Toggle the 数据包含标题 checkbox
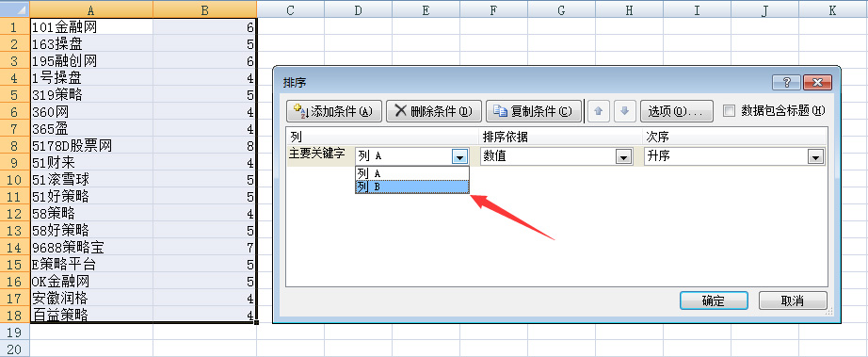The width and height of the screenshot is (868, 357). [730, 111]
